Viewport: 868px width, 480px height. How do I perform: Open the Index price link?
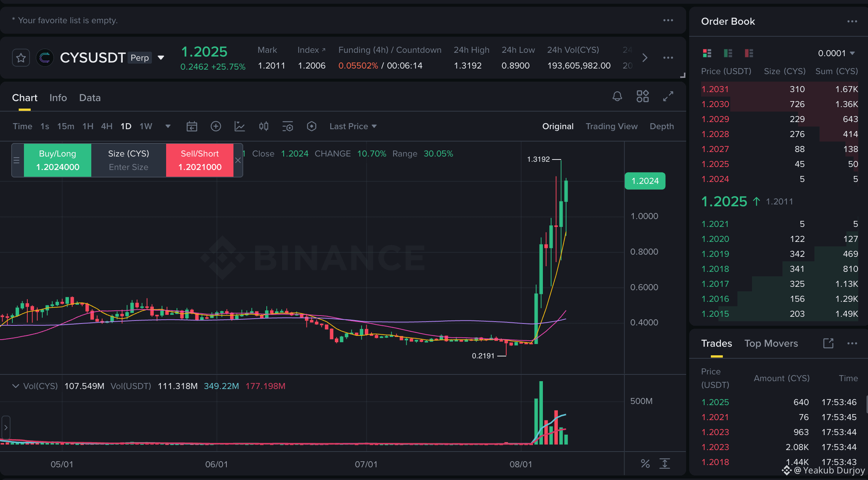click(x=312, y=50)
